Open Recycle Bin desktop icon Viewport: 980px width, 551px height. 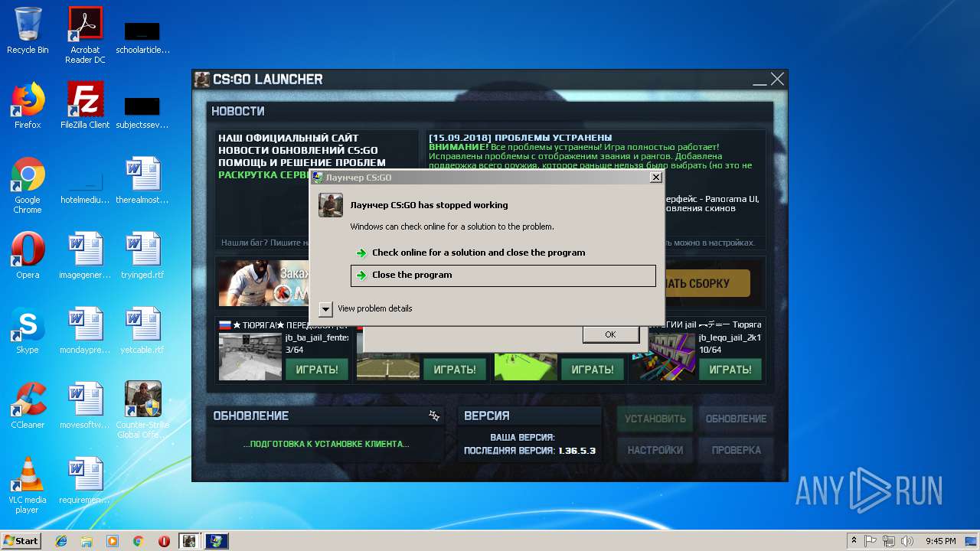point(28,31)
